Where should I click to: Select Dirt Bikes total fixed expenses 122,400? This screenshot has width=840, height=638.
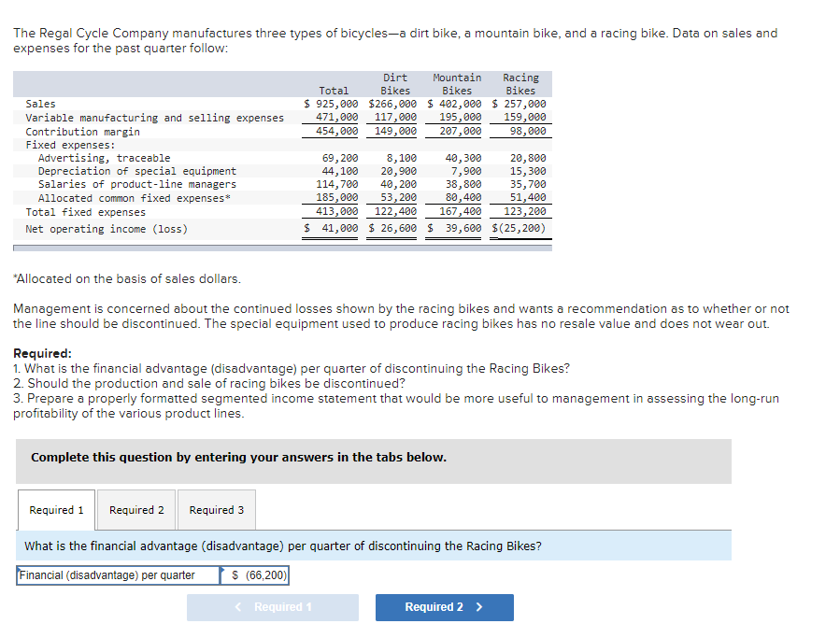[x=395, y=211]
